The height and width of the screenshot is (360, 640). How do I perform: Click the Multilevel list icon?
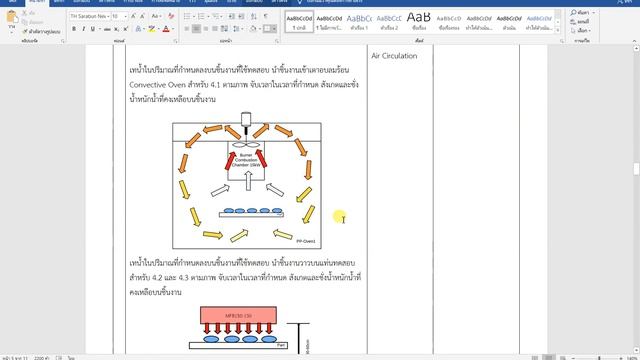[217, 16]
